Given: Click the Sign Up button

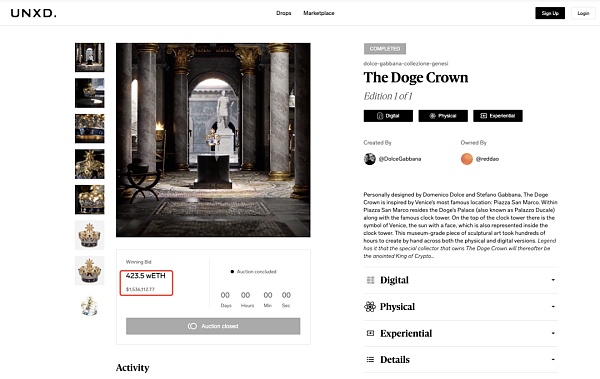Looking at the screenshot, I should [550, 13].
